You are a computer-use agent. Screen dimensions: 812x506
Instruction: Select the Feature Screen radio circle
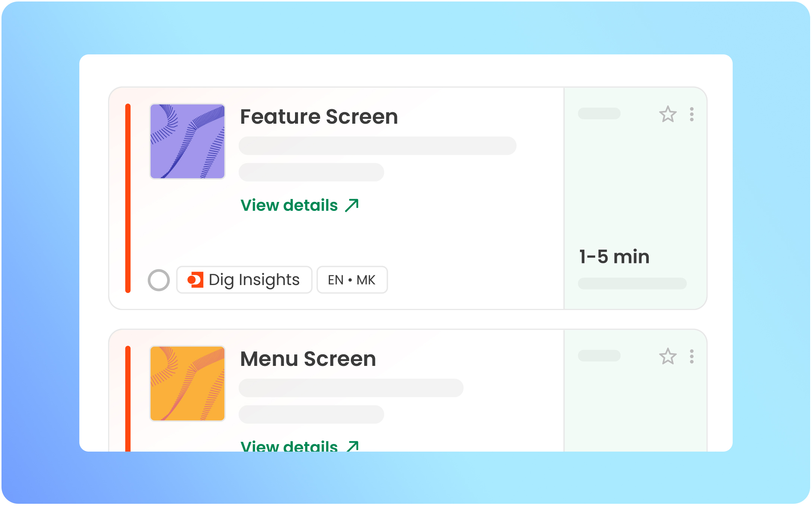[159, 280]
